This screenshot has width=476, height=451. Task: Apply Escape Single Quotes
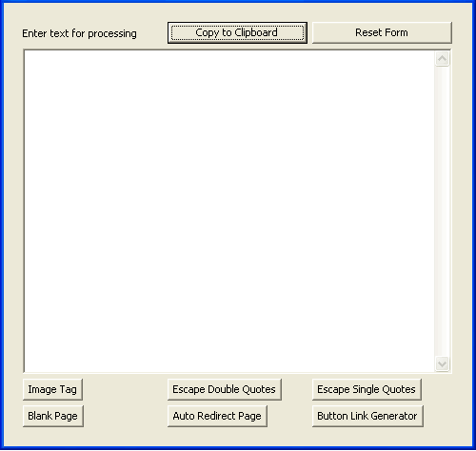pyautogui.click(x=367, y=389)
